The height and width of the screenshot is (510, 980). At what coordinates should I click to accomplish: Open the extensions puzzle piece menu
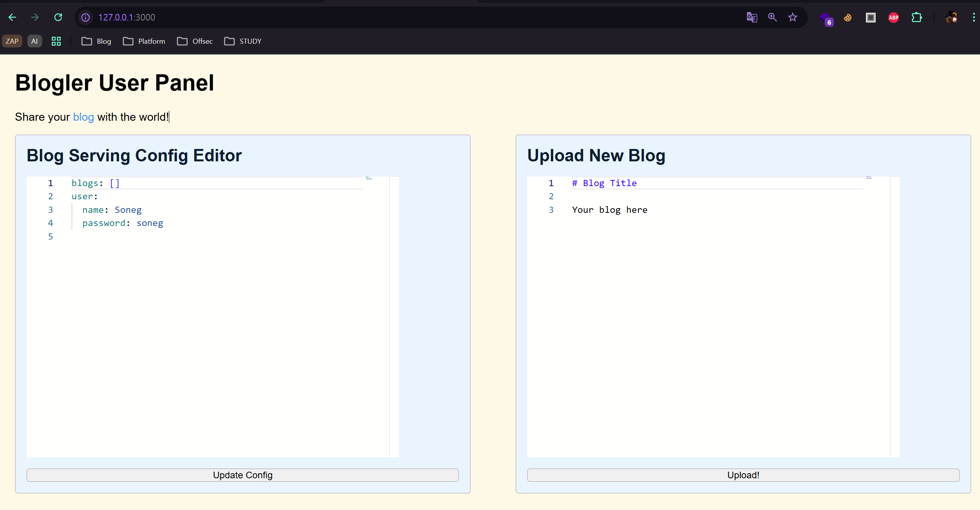pyautogui.click(x=916, y=17)
